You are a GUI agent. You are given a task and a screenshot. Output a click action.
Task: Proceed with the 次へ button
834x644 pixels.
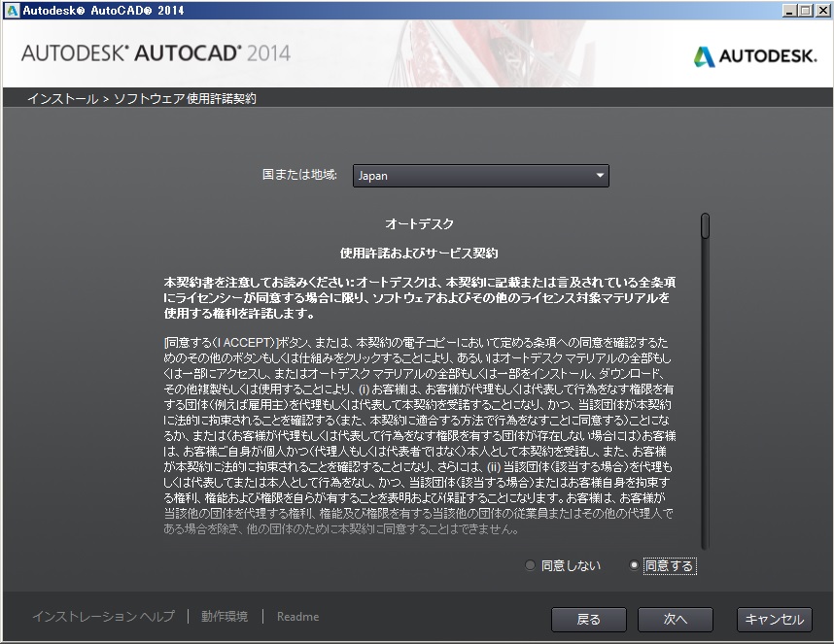click(x=676, y=619)
